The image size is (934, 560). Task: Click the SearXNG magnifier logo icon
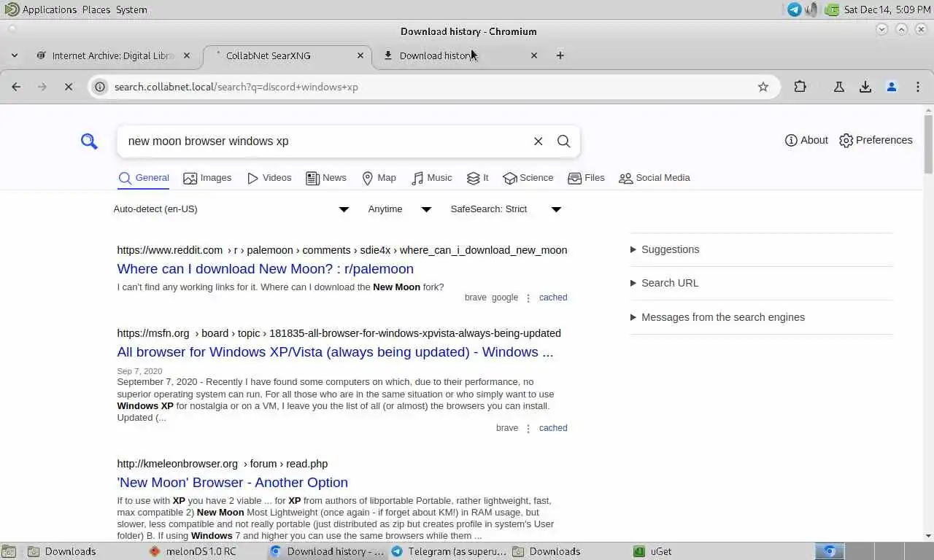coord(89,141)
